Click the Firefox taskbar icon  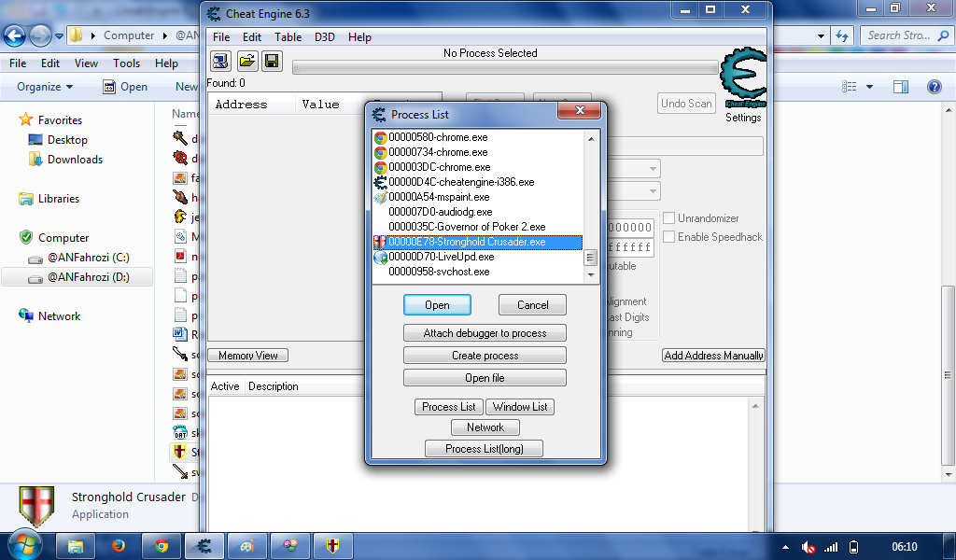coord(119,546)
